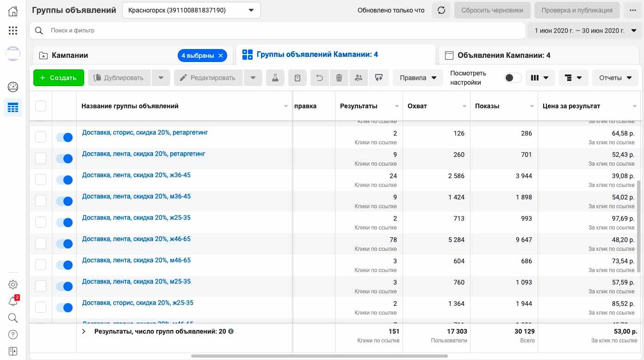
Task: Open the breakdown dropdown left of Отчеты
Action: [x=573, y=78]
